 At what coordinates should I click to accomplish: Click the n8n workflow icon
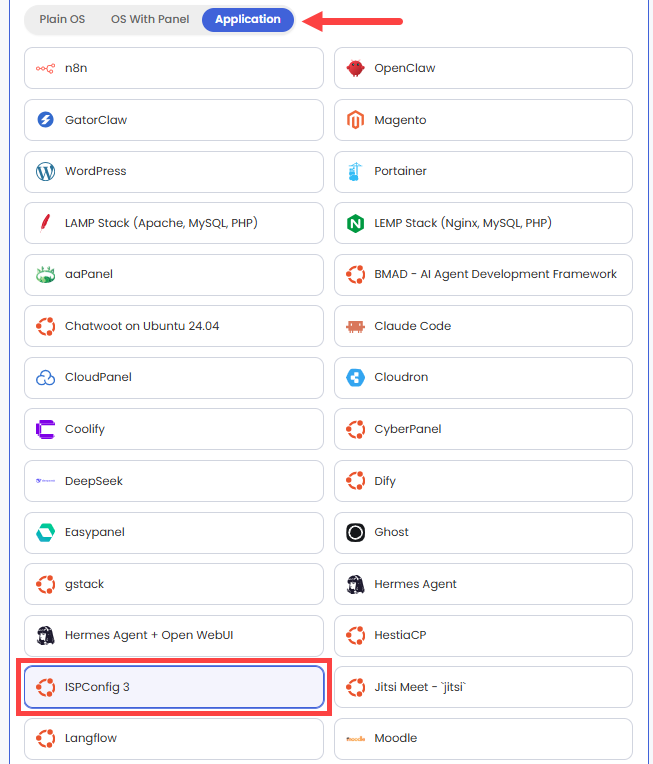pos(45,69)
